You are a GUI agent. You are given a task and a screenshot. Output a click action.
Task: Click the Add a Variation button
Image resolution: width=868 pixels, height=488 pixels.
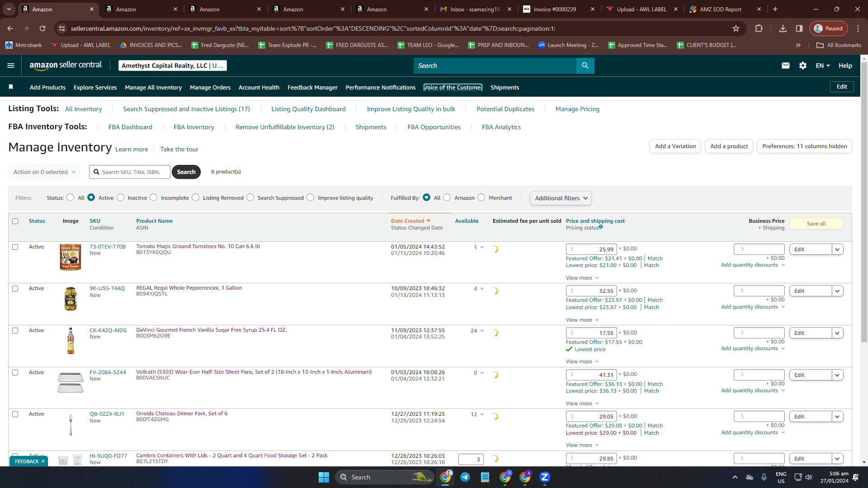[x=675, y=146]
